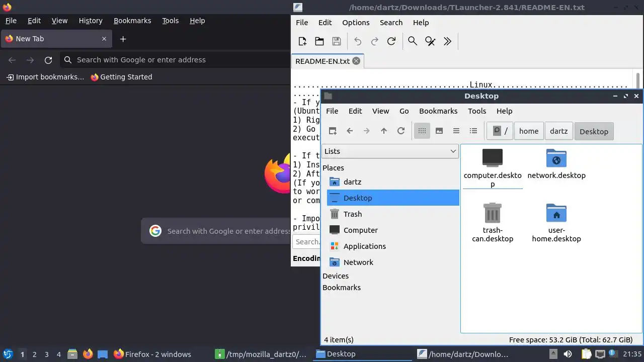The height and width of the screenshot is (362, 644).
Task: Click the Firefox address bar
Action: (x=175, y=60)
